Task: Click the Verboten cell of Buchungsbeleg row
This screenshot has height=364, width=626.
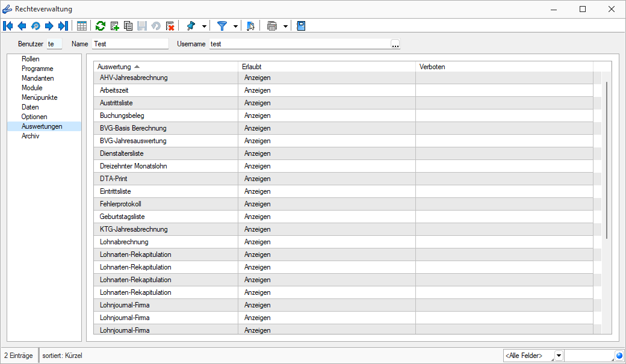Action: point(504,116)
